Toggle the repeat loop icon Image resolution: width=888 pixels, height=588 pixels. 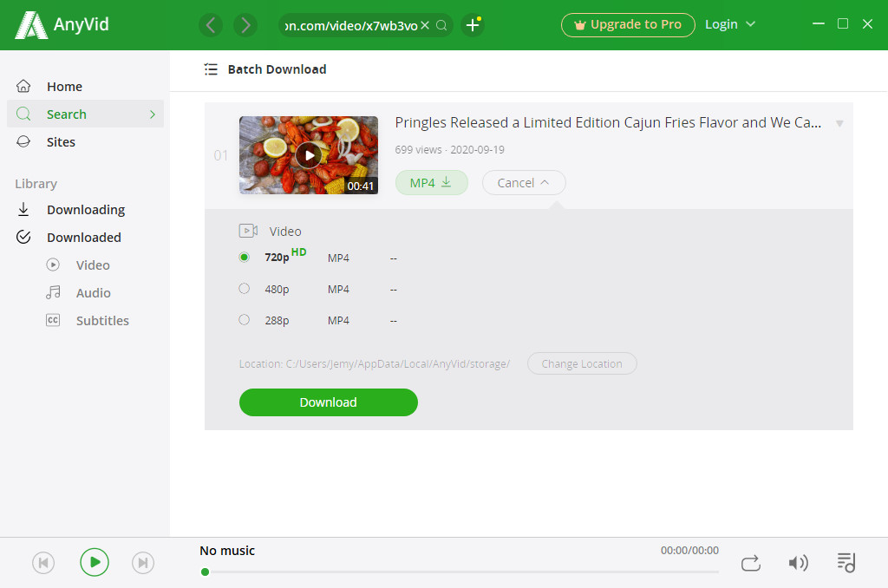click(750, 563)
